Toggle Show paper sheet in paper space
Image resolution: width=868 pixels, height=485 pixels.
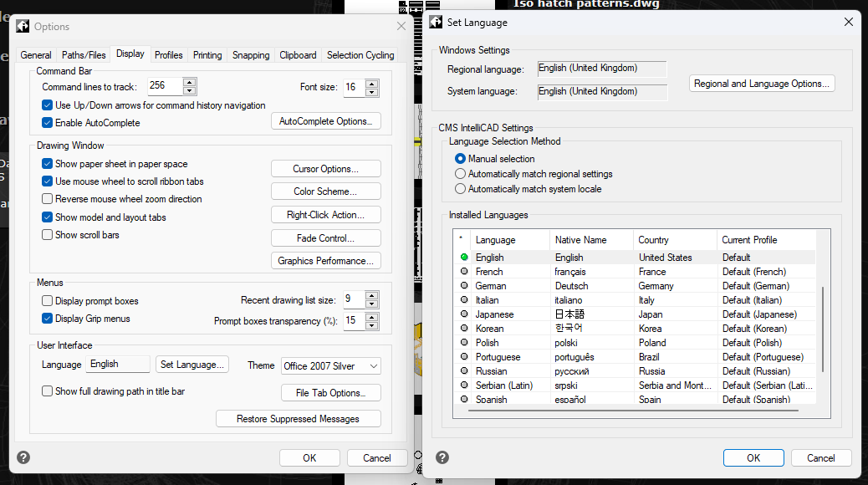point(47,163)
